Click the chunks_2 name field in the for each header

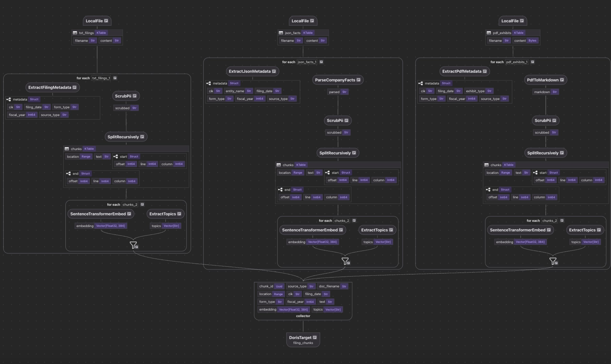click(130, 204)
